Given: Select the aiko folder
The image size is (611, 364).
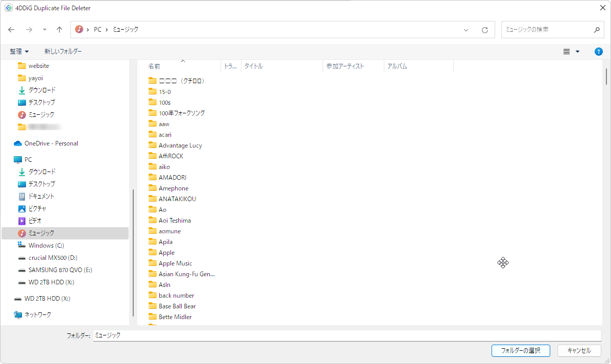Looking at the screenshot, I should tap(159, 167).
